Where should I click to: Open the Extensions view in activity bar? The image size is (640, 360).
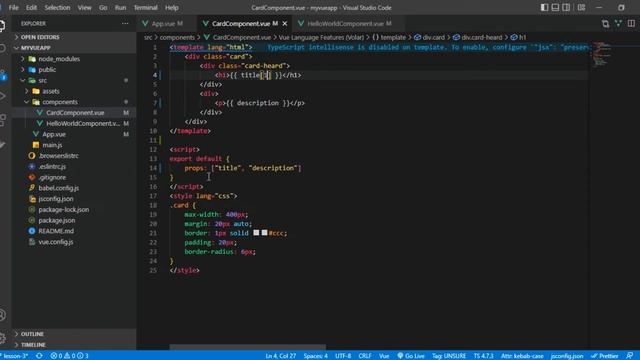pos(3,120)
